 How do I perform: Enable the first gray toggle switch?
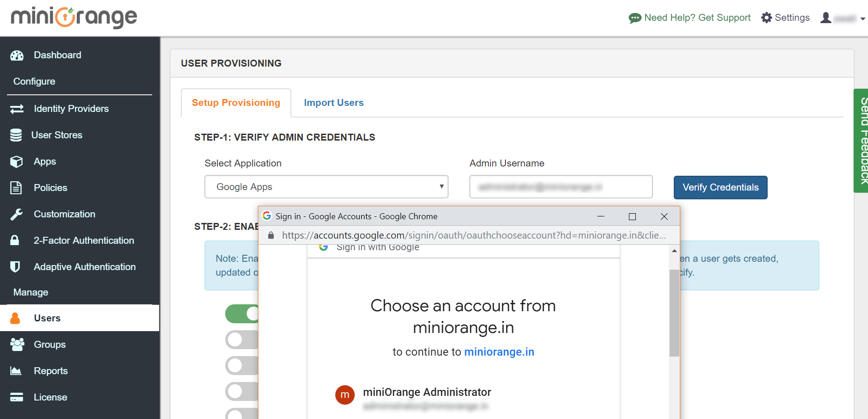click(x=240, y=339)
